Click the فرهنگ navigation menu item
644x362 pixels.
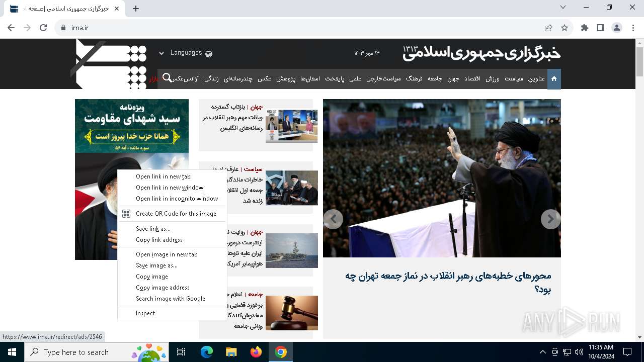click(x=414, y=79)
